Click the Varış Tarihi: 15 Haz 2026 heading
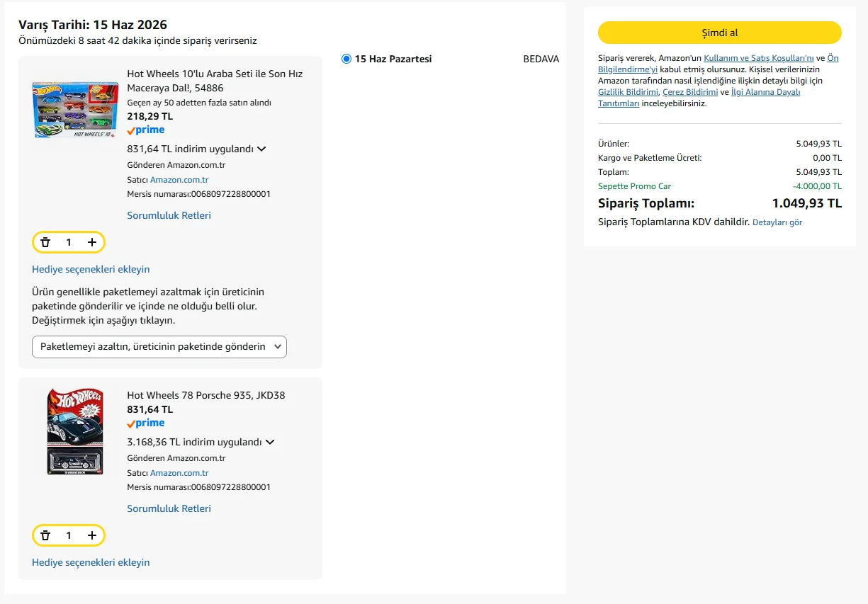The width and height of the screenshot is (868, 604). [x=93, y=25]
